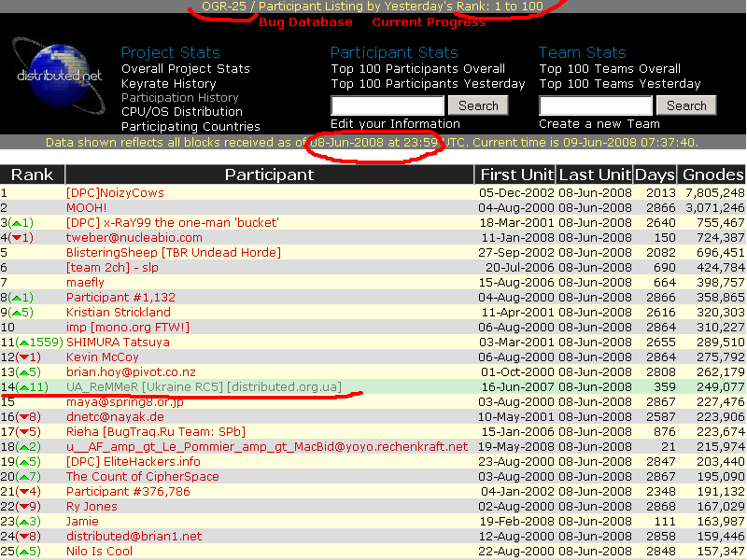Open participant MOOH!
Viewport: 747px width, 560px height.
coord(86,208)
